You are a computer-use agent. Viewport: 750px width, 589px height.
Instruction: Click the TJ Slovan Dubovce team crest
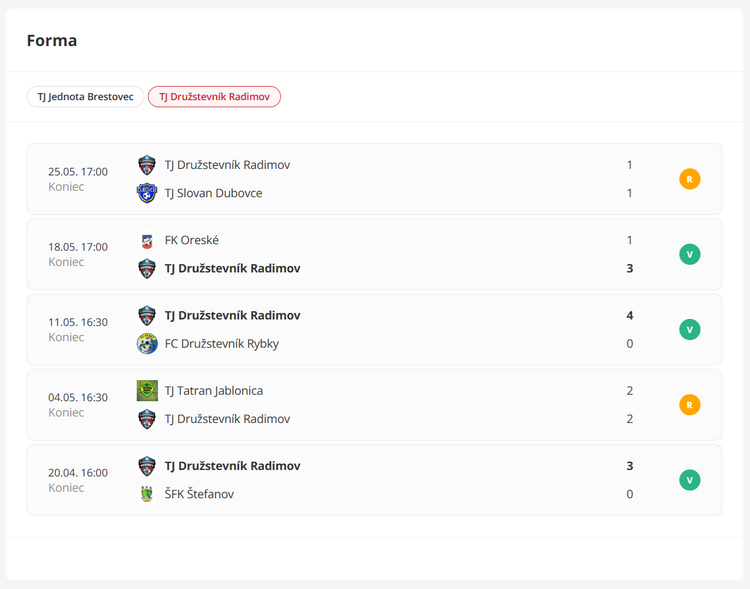(x=147, y=193)
